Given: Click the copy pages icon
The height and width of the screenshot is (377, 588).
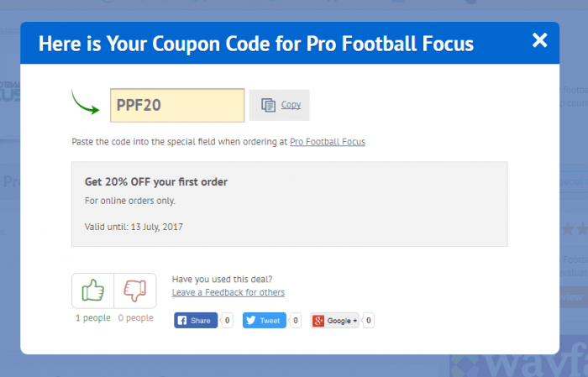Looking at the screenshot, I should (268, 105).
